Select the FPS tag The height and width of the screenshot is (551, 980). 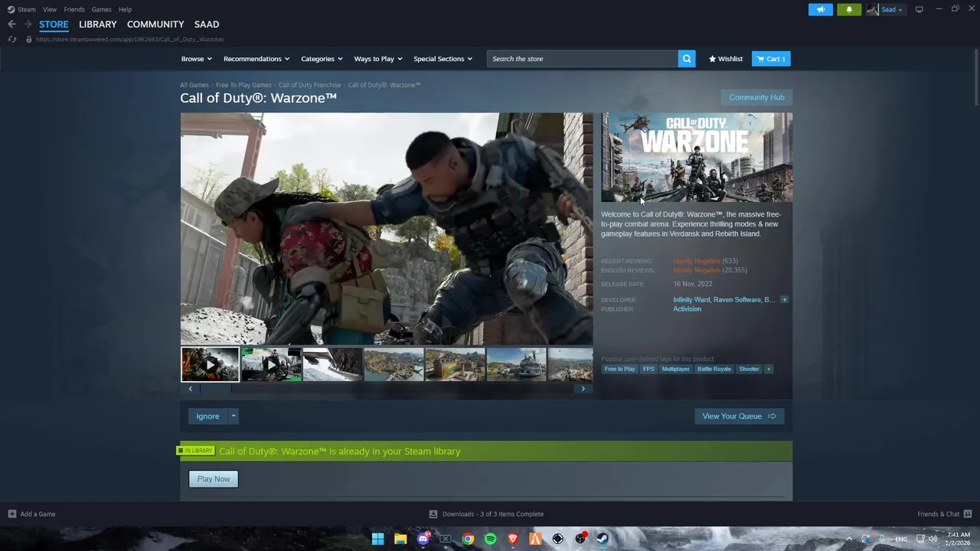pyautogui.click(x=648, y=369)
